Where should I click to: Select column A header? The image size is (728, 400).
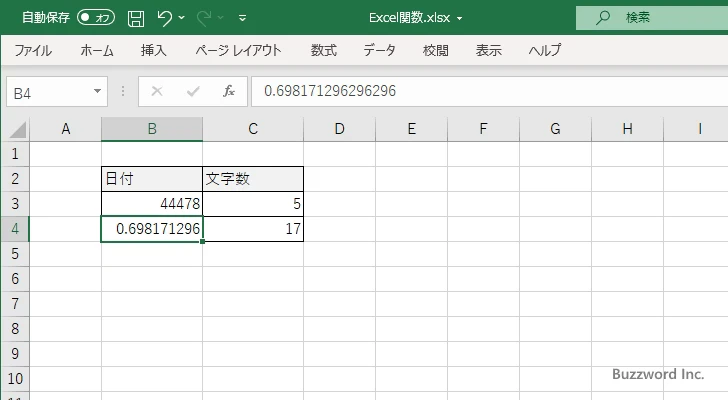65,129
